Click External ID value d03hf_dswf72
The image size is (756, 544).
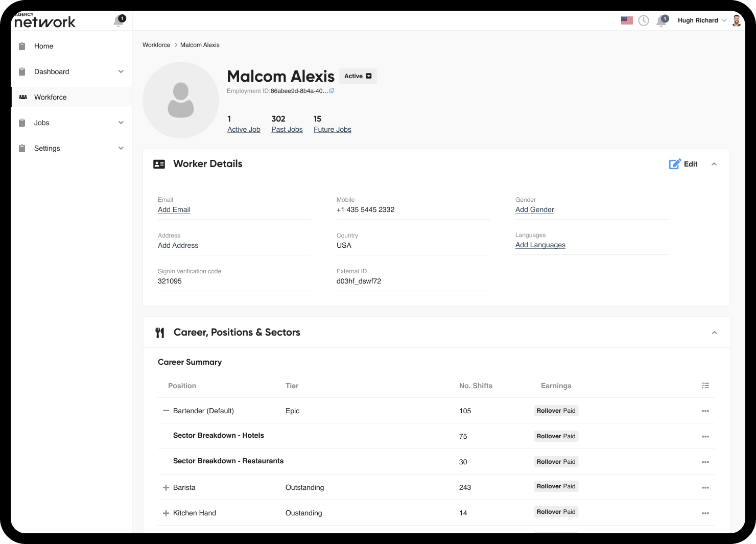[x=359, y=281]
